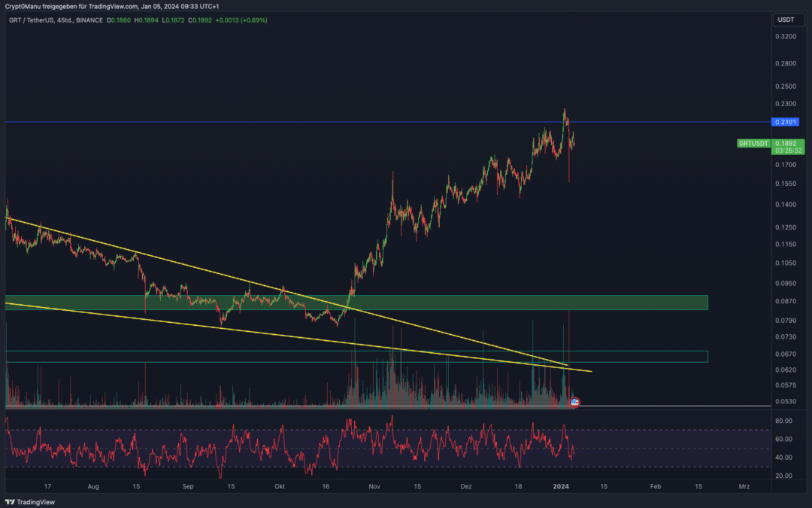The image size is (812, 508).
Task: Click the 0.1050 price axis label
Action: pos(786,263)
